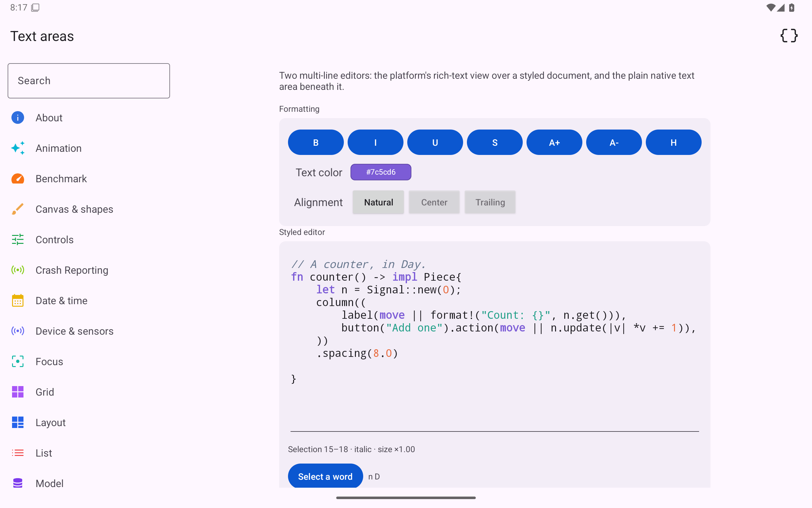812x508 pixels.
Task: Select Crash Reporting entry
Action: (x=89, y=270)
